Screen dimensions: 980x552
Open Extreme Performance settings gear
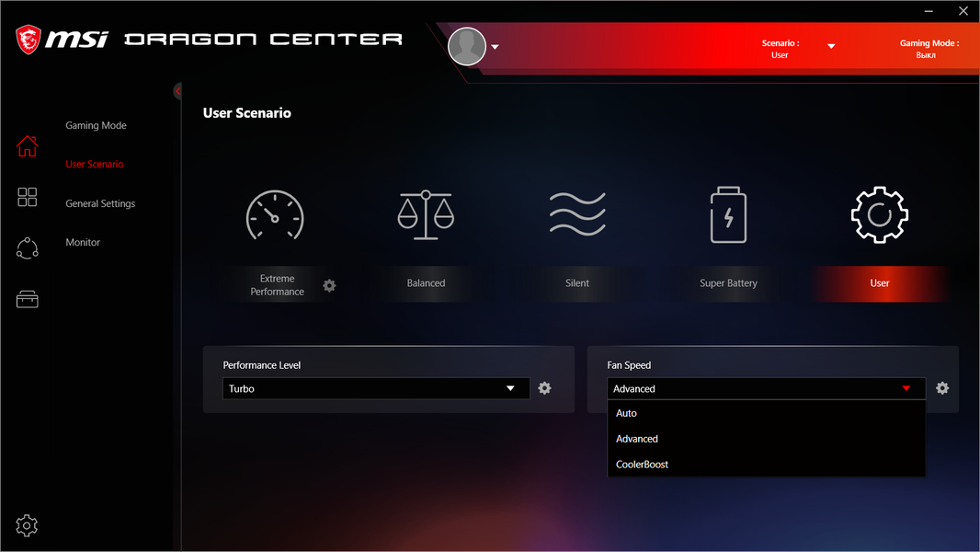click(329, 286)
